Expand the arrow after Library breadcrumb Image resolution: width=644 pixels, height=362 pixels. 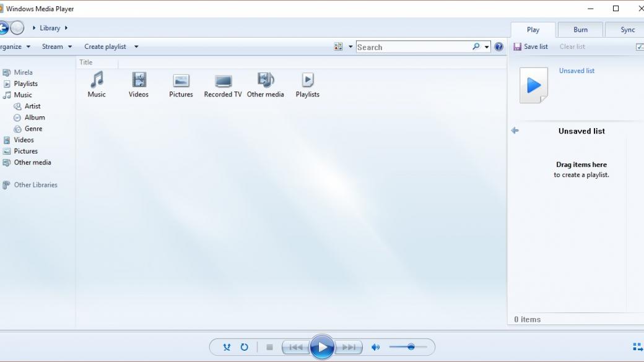coord(66,28)
